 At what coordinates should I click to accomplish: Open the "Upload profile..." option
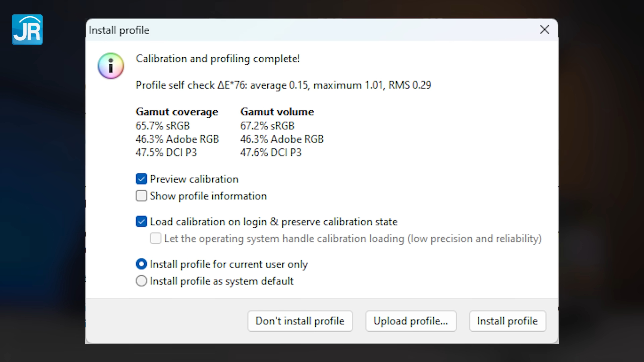point(411,321)
